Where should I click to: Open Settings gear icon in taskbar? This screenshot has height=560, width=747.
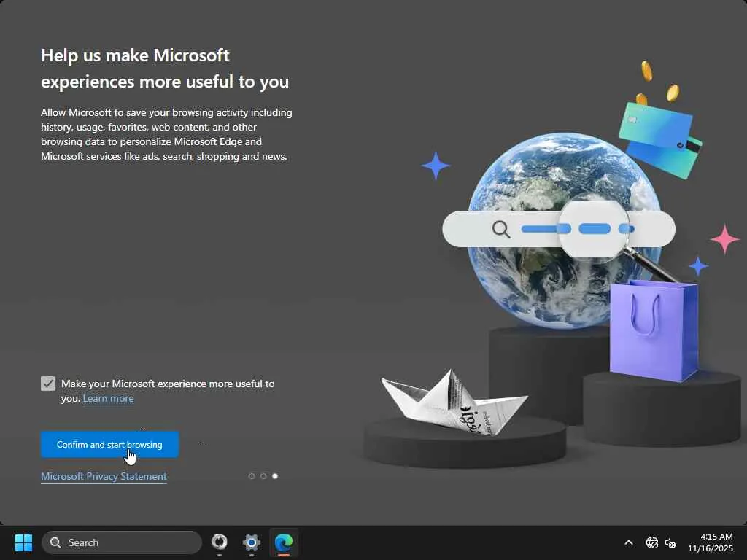pyautogui.click(x=252, y=542)
